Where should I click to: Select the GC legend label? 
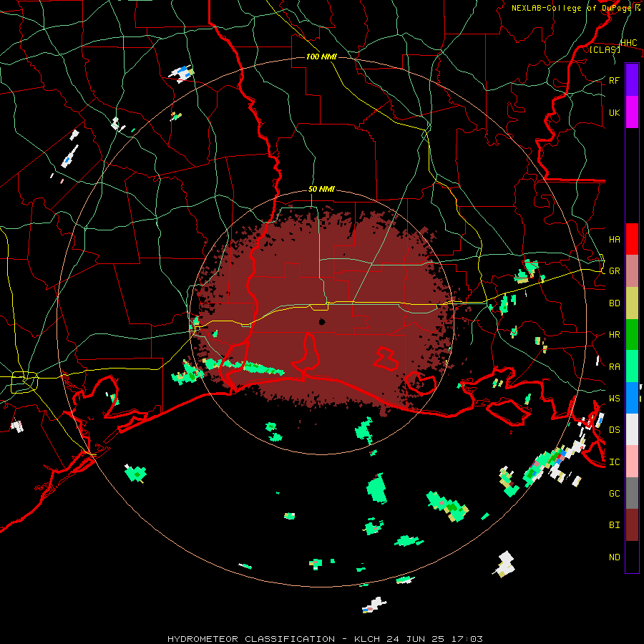pos(614,494)
